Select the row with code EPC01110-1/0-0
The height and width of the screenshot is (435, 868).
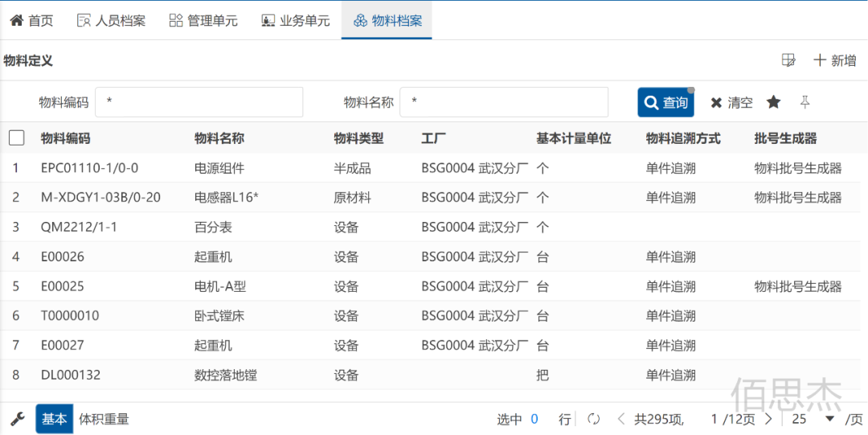point(89,168)
